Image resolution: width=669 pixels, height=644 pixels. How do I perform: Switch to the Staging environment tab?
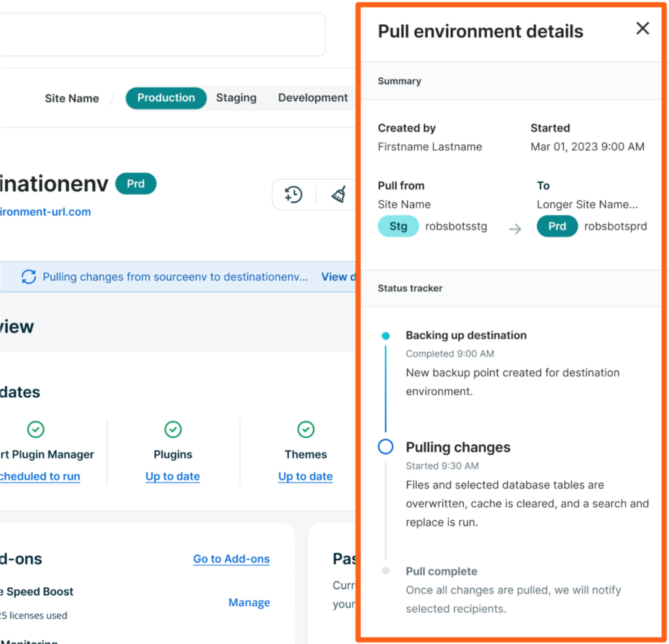pos(236,98)
